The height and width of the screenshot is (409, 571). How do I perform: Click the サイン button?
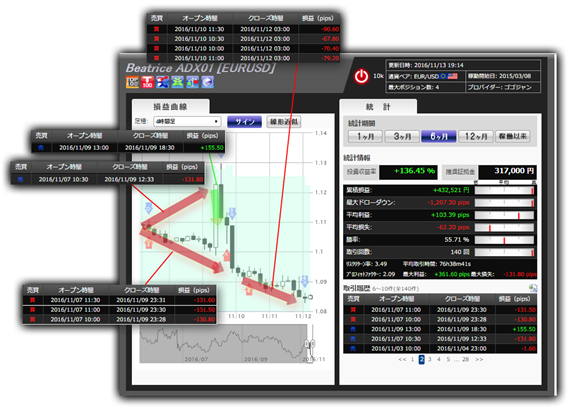pyautogui.click(x=244, y=122)
